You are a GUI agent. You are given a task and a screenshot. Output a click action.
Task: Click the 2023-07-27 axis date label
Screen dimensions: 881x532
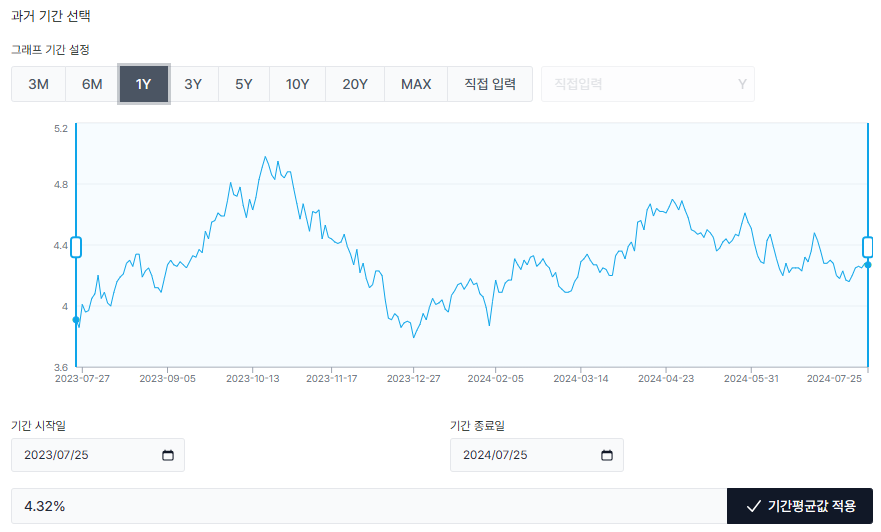pyautogui.click(x=83, y=379)
